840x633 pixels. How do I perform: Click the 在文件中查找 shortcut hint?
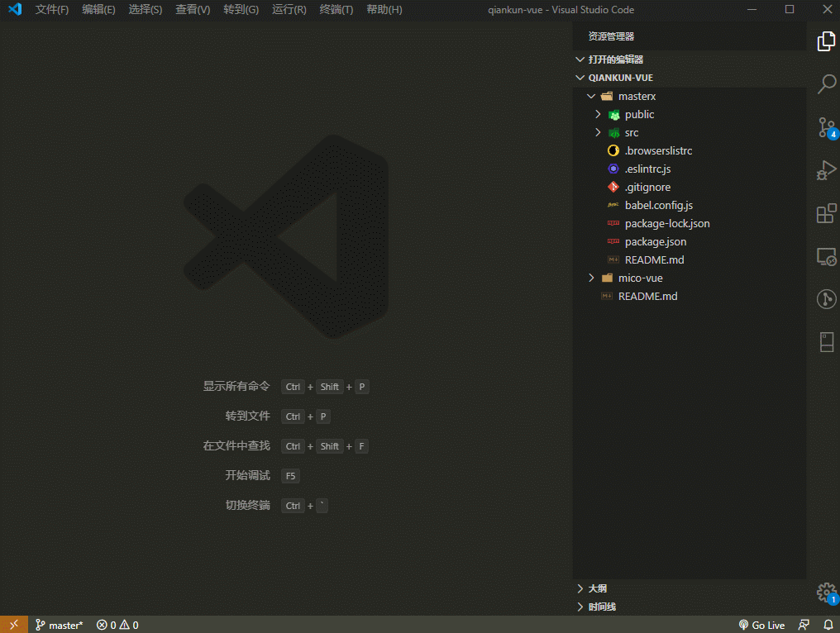point(285,446)
